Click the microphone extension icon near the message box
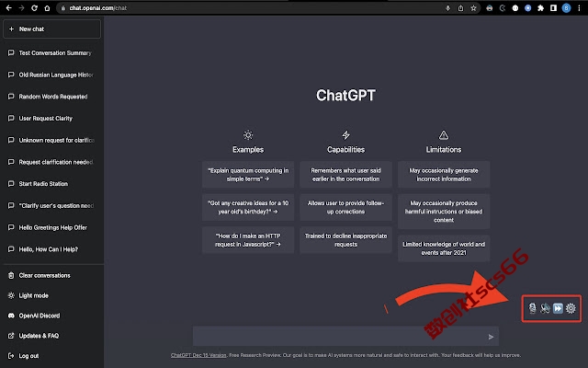The height and width of the screenshot is (368, 588). pyautogui.click(x=532, y=308)
